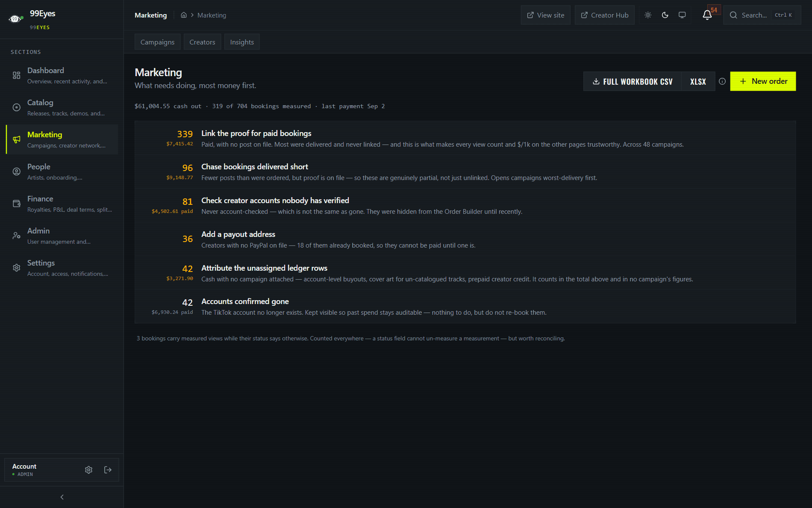Open Check creator accounts nobody has verified
This screenshot has width=812, height=508.
coord(465,206)
